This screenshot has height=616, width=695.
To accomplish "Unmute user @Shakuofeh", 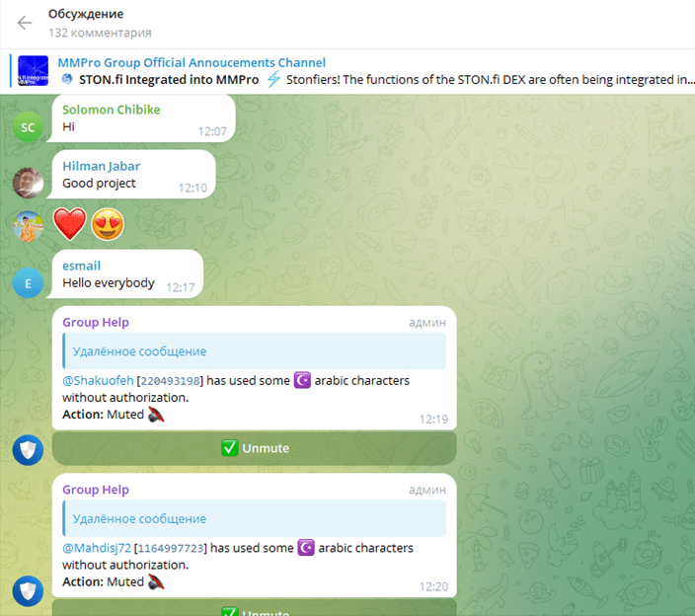I will pos(254,448).
